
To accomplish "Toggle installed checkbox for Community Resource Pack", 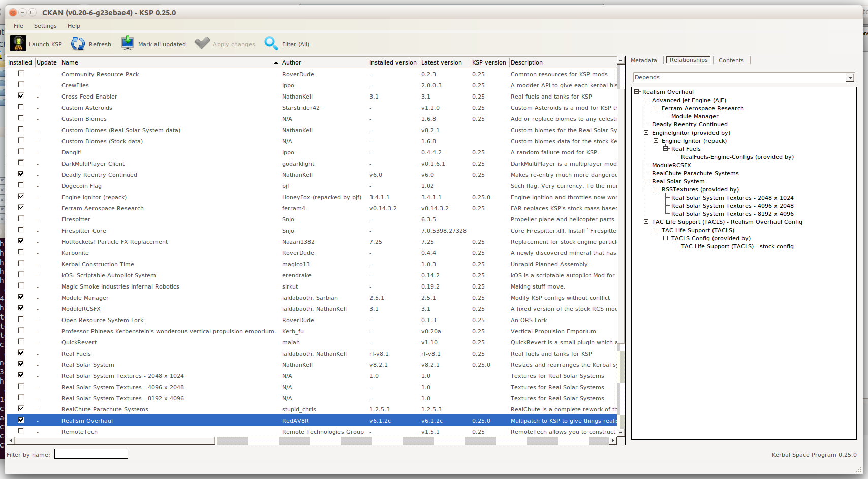I will (x=21, y=73).
